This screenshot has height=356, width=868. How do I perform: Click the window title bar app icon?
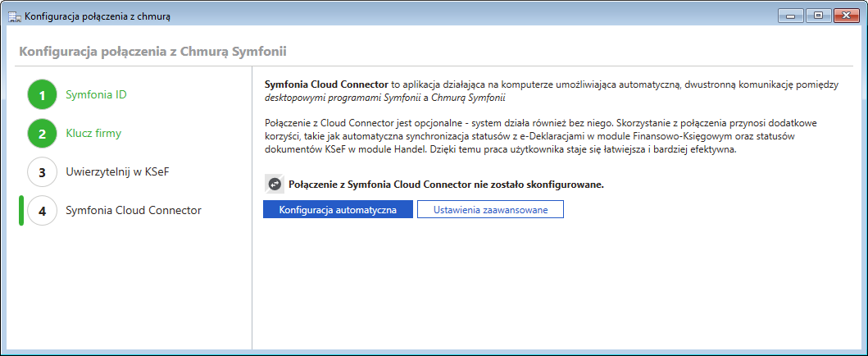15,16
